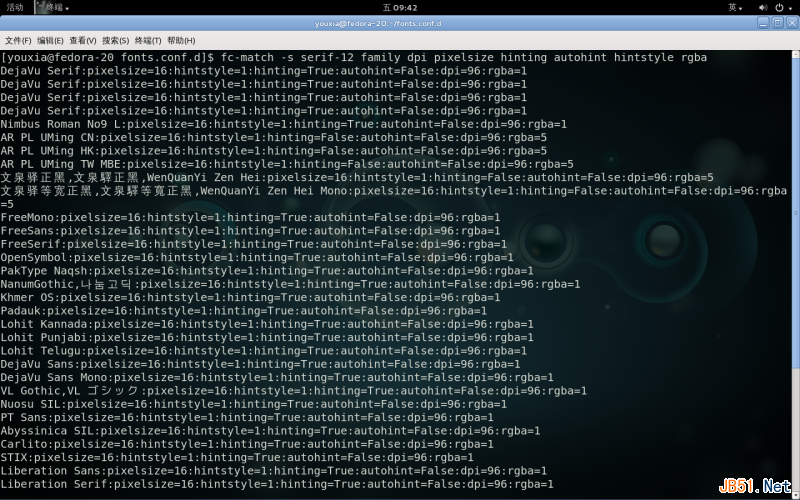Maximize the terminal window

pyautogui.click(x=776, y=22)
